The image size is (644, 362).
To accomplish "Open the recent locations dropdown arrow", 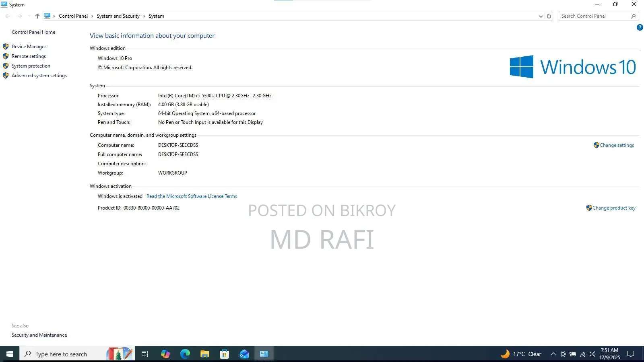I will click(29, 16).
